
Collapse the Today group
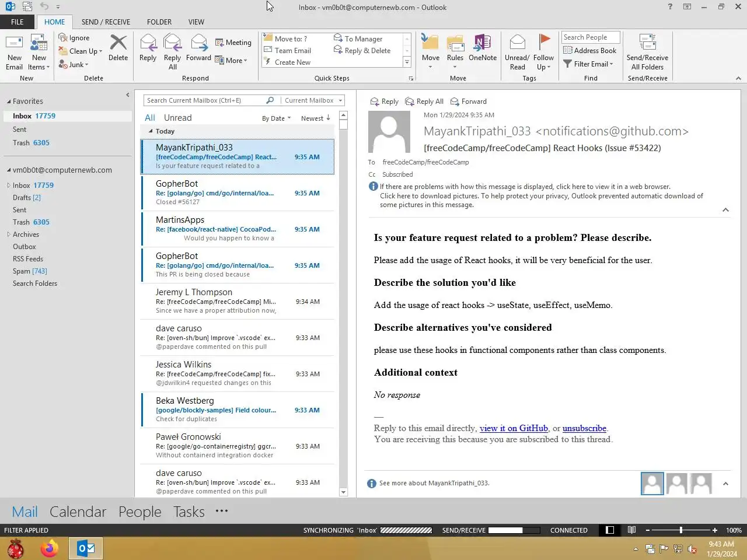151,131
